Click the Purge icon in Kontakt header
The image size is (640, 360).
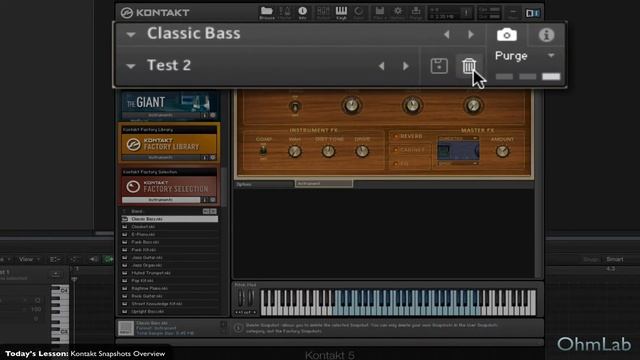point(416,12)
